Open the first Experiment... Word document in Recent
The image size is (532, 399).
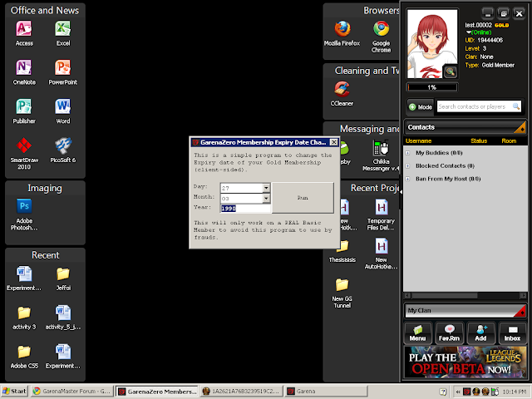click(24, 278)
